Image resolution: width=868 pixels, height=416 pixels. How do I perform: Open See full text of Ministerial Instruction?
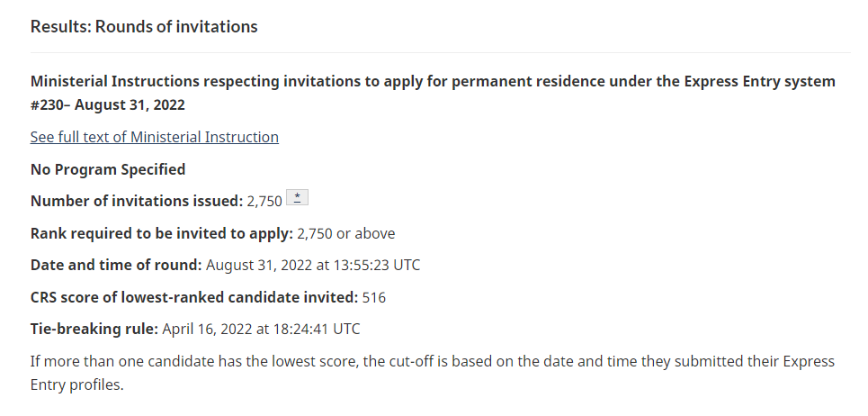tap(155, 137)
